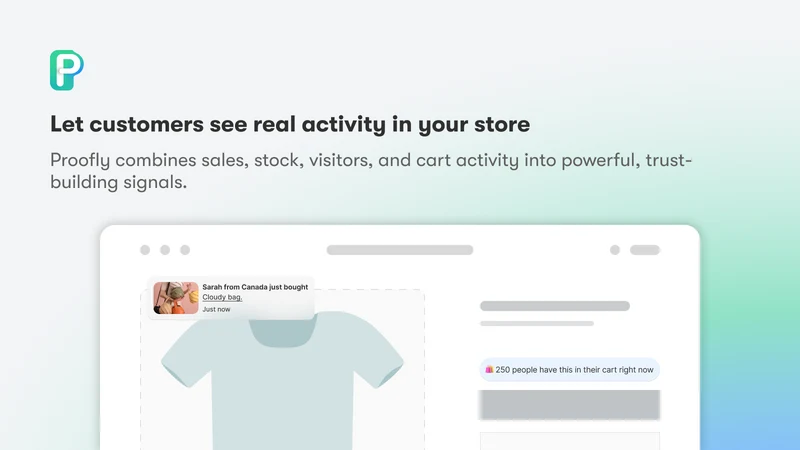Click the third gray window dot
This screenshot has height=450, width=800.
point(185,250)
